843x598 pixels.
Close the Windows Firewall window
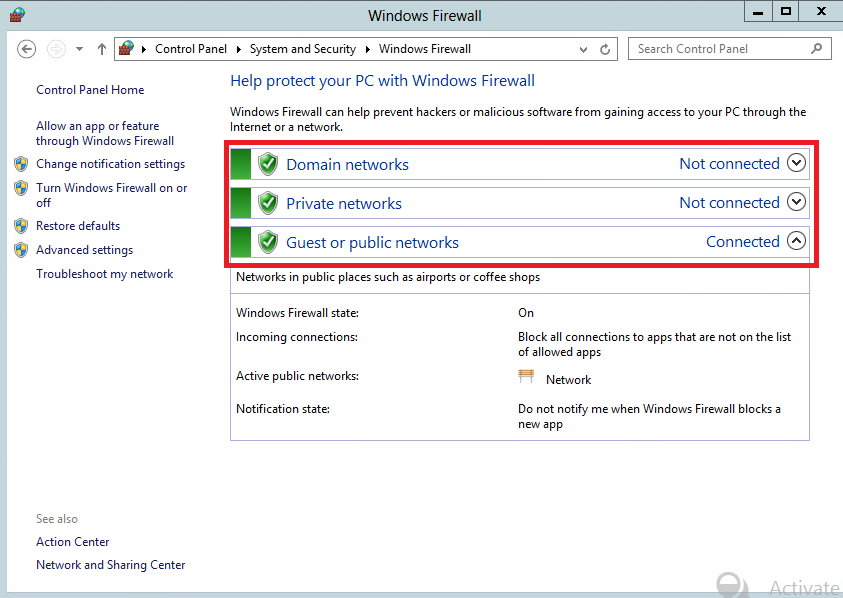[821, 12]
